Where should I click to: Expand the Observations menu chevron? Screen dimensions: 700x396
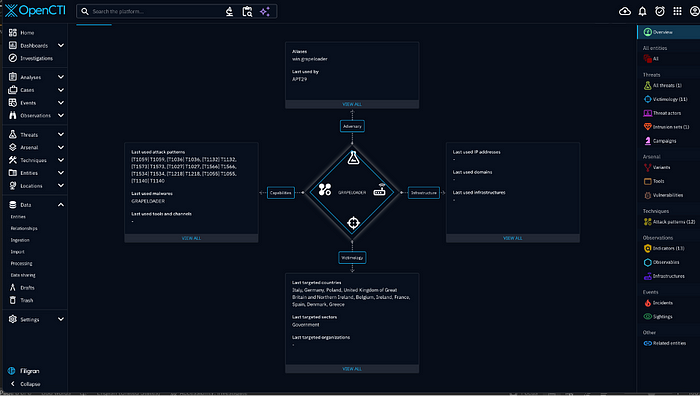[x=61, y=115]
